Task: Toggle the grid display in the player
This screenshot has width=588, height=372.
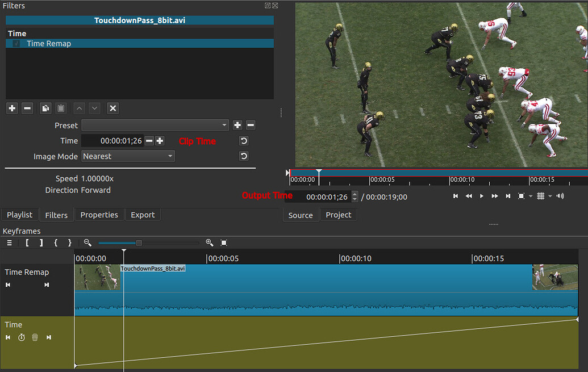Action: 542,196
